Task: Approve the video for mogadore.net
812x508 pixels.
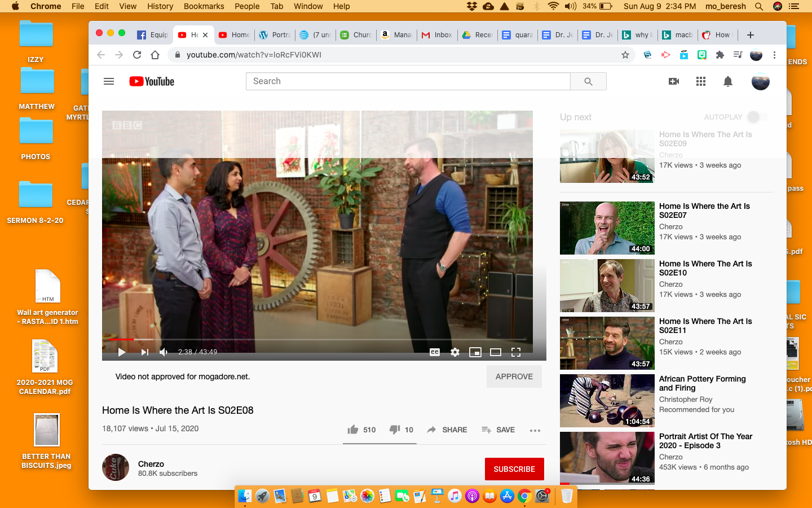Action: pyautogui.click(x=514, y=376)
